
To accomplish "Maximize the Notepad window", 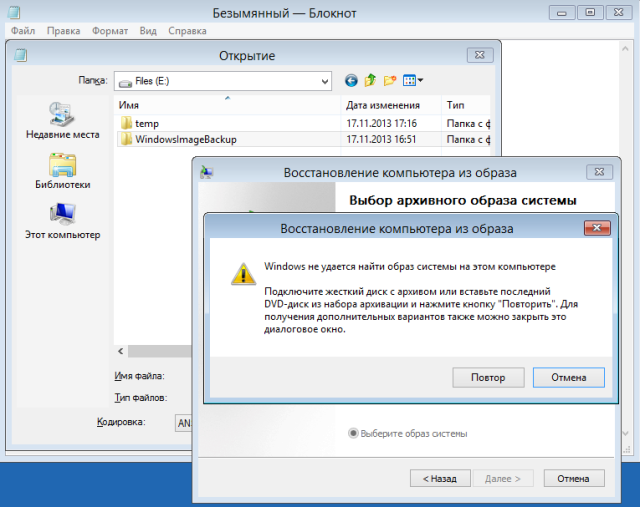I will point(590,13).
